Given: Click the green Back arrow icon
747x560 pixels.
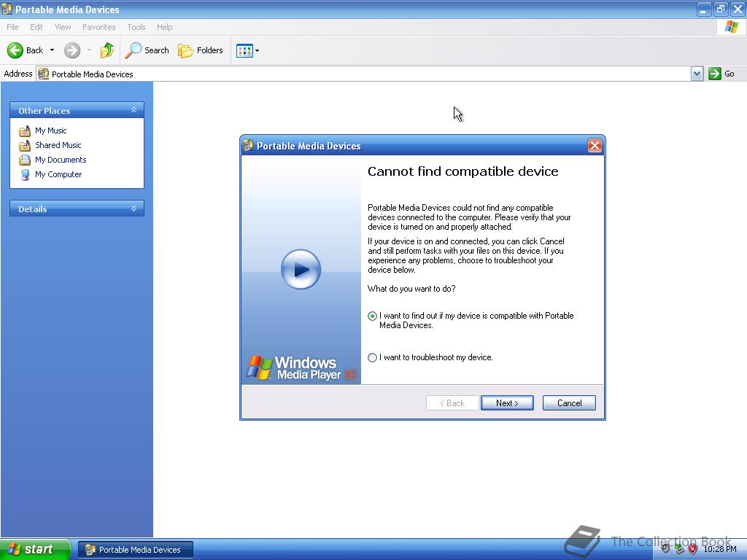Looking at the screenshot, I should [x=15, y=50].
